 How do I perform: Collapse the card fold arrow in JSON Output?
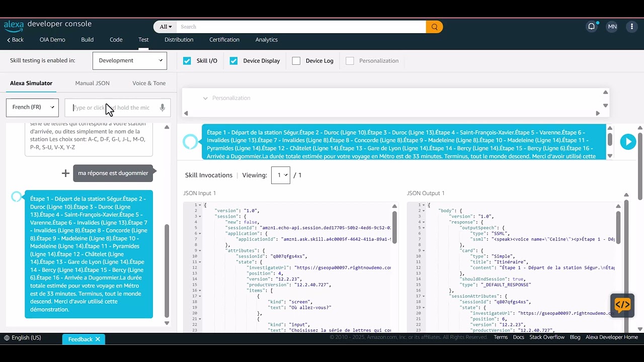pyautogui.click(x=424, y=250)
